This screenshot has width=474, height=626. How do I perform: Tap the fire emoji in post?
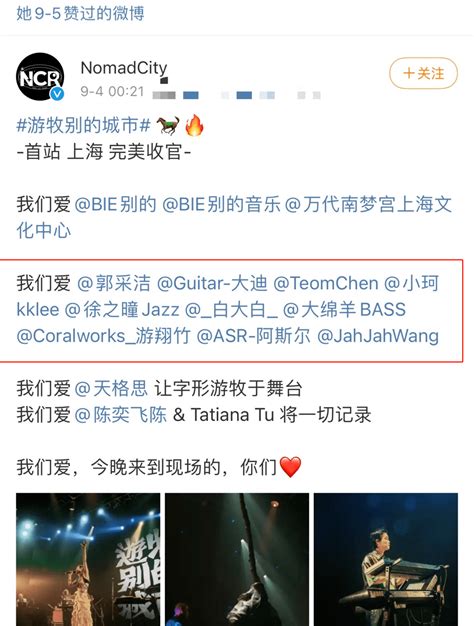click(x=194, y=125)
